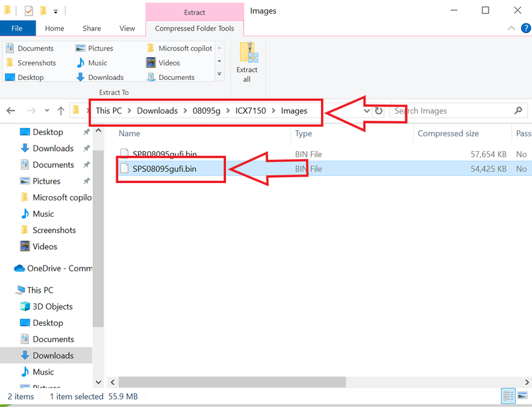Go back using the Back arrow
This screenshot has width=532, height=407.
point(11,110)
